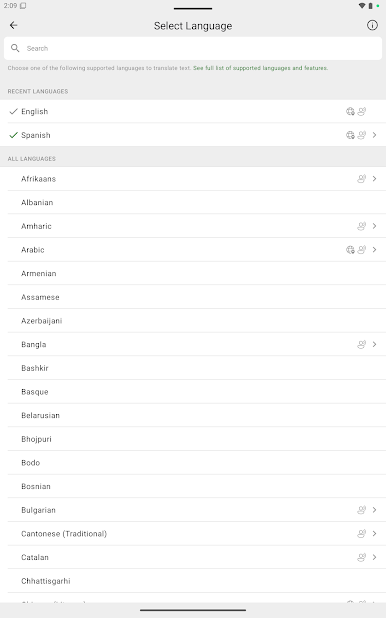Tap English conversation people icon
The width and height of the screenshot is (386, 618).
click(x=362, y=112)
